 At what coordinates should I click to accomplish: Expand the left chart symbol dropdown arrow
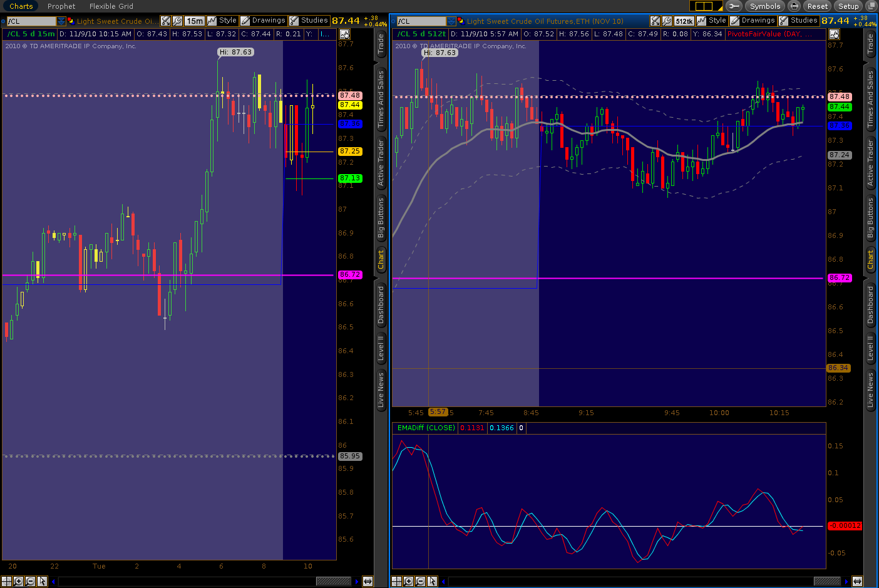tap(61, 21)
